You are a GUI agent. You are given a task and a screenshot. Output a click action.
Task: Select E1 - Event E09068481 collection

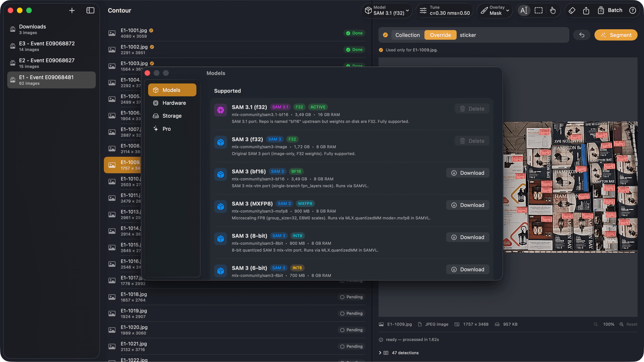(51, 80)
